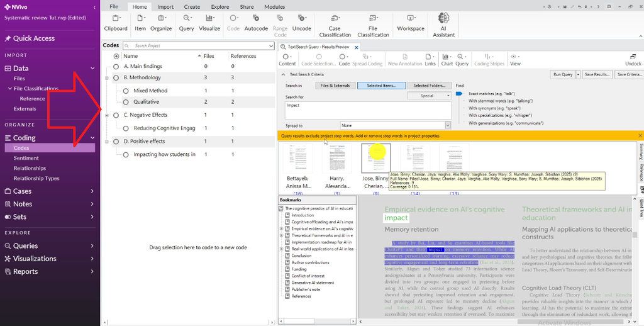644x326 pixels.
Task: Click the Search Project field
Action: pos(198,46)
